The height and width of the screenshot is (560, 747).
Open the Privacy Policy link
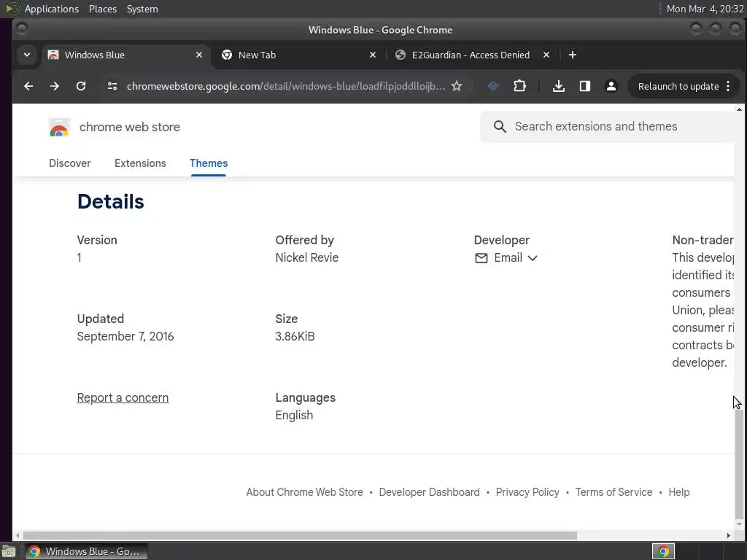(x=527, y=492)
